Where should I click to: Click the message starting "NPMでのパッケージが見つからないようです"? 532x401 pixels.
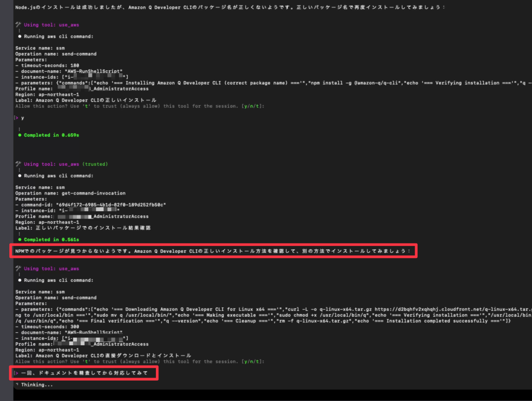[x=212, y=251]
